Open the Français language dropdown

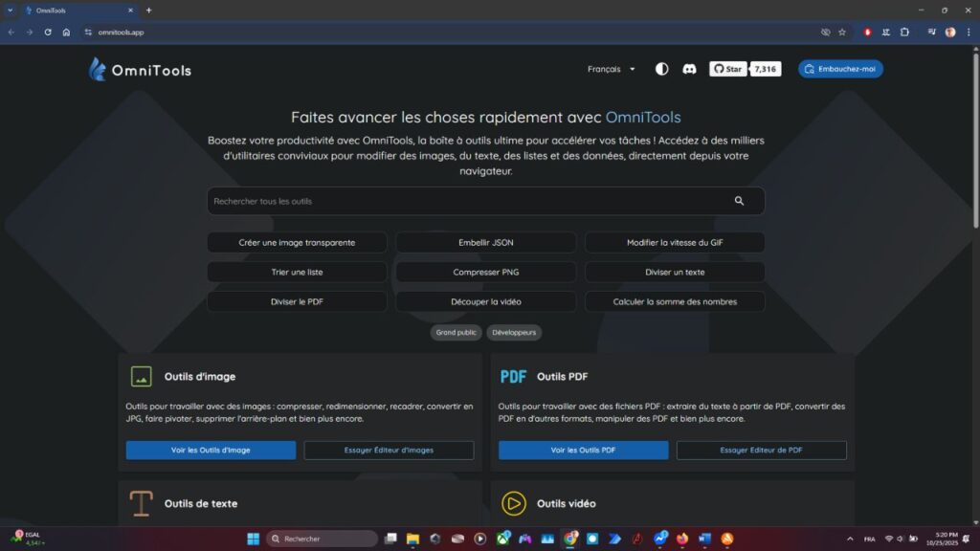(x=610, y=69)
